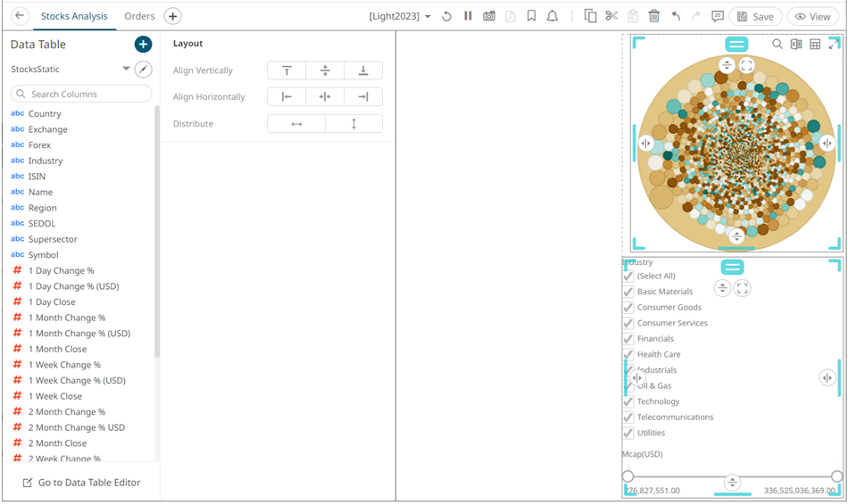Pause the dashboard data refresh
Image resolution: width=848 pixels, height=504 pixels.
click(x=468, y=16)
